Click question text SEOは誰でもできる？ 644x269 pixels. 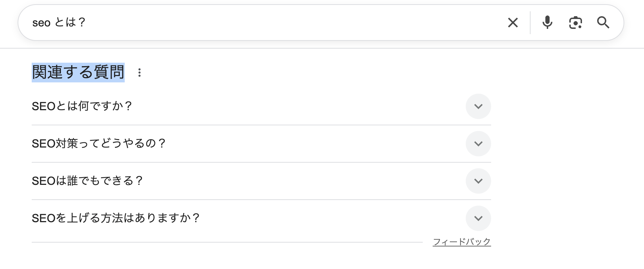[87, 181]
